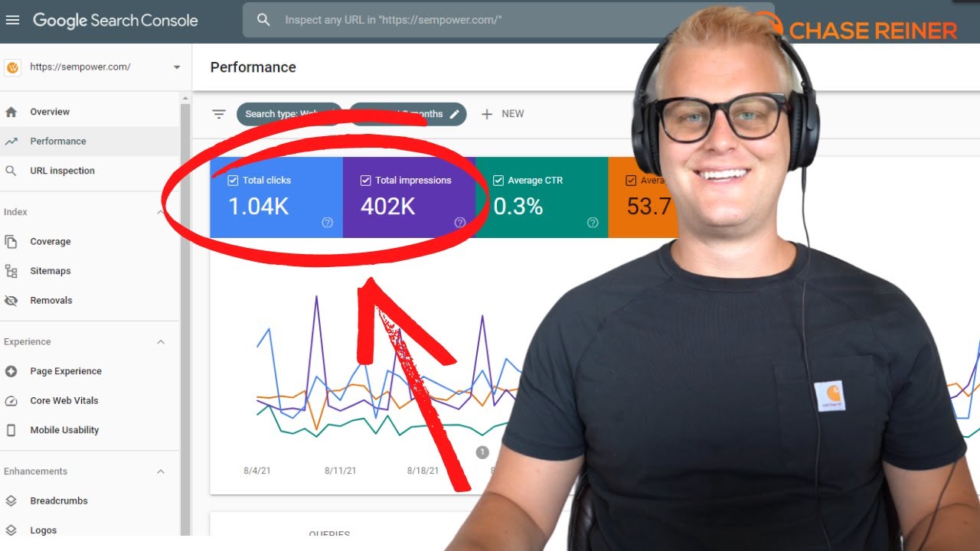Open the hamburger navigation menu

(x=12, y=20)
